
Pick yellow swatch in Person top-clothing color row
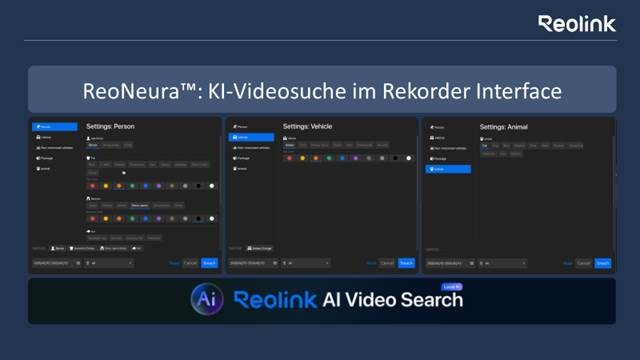tap(106, 186)
